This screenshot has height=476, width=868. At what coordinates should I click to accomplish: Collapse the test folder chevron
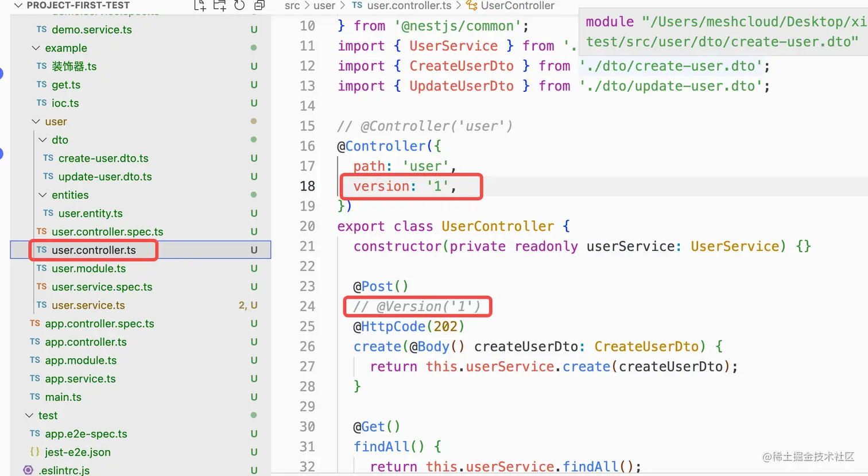click(x=29, y=415)
